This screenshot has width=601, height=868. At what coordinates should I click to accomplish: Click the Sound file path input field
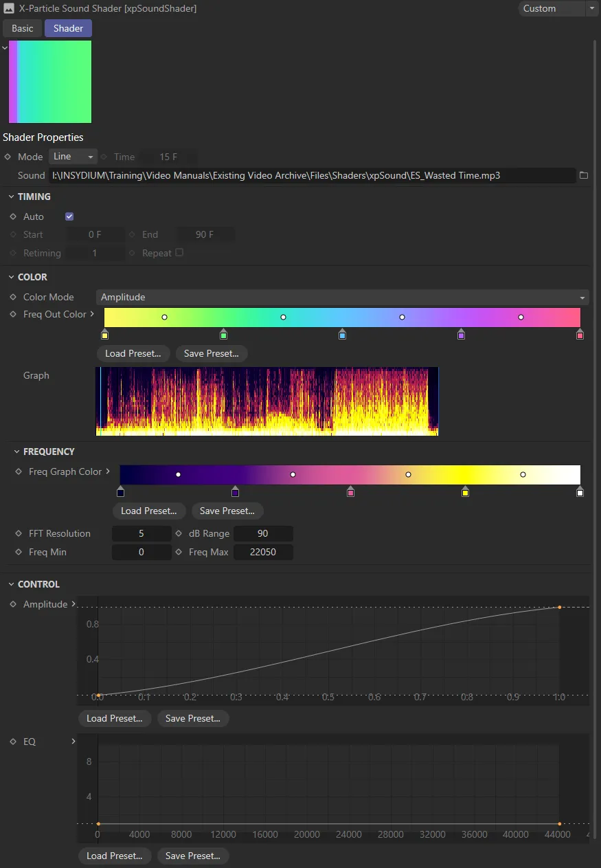[309, 175]
